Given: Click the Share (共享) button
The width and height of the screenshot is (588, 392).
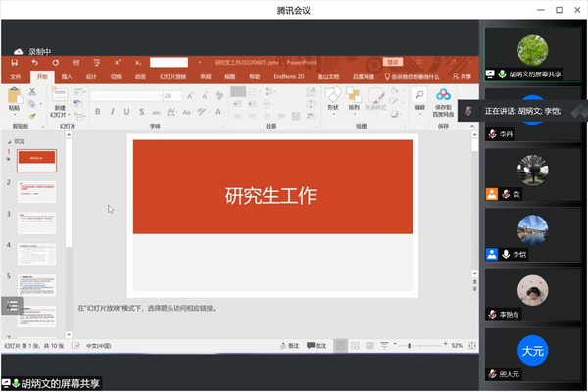Looking at the screenshot, I should pyautogui.click(x=463, y=75).
